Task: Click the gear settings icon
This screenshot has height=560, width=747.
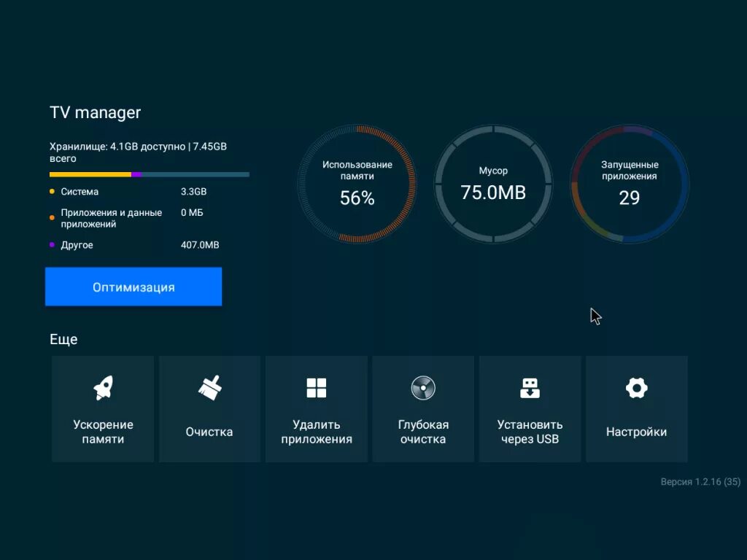Action: (636, 388)
